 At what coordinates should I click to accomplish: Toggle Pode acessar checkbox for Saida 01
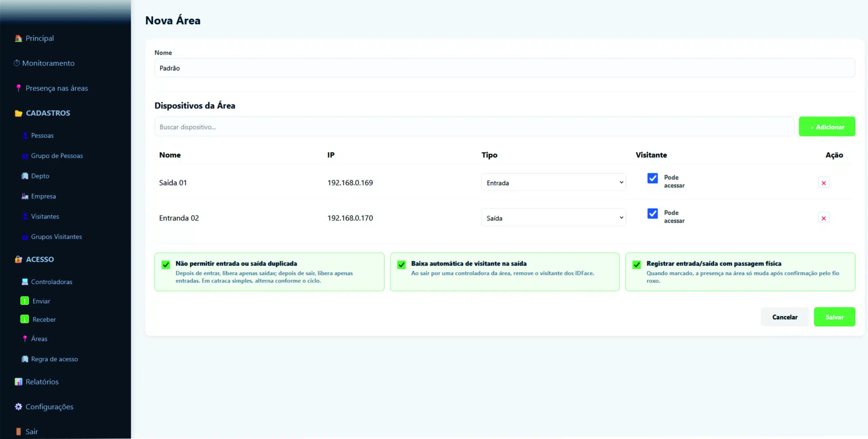[x=652, y=178]
